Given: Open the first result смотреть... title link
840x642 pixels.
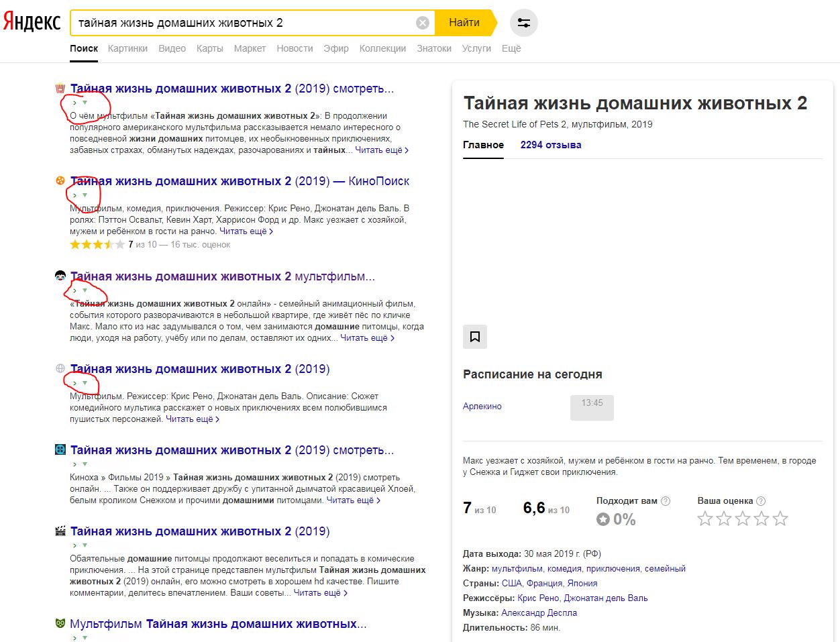Looking at the screenshot, I should point(232,89).
